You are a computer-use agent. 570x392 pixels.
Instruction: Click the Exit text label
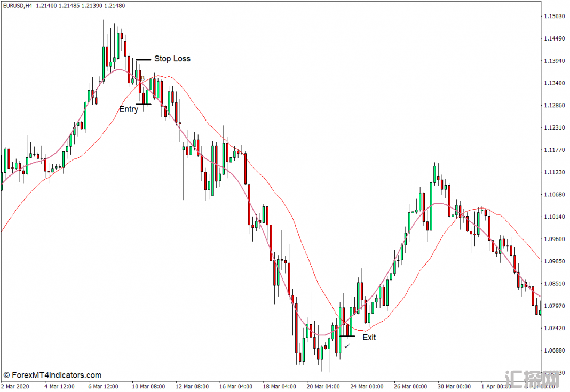click(369, 337)
